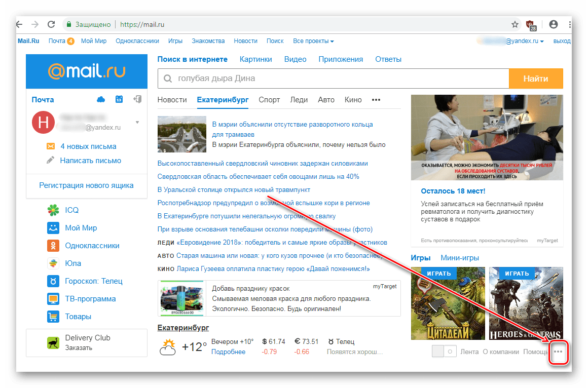Viewport: 588px width, 388px height.
Task: Open the Леди news tab
Action: pyautogui.click(x=299, y=100)
